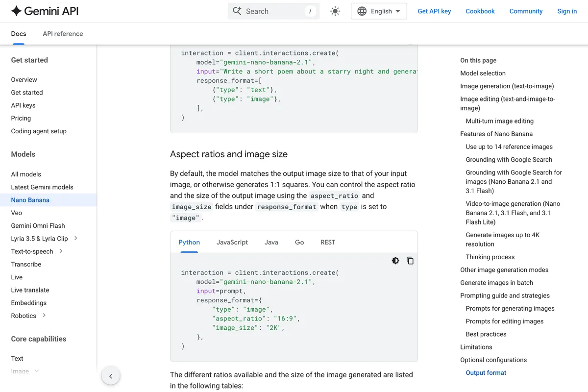588x392 pixels.
Task: Open the English language dropdown
Action: (x=379, y=11)
